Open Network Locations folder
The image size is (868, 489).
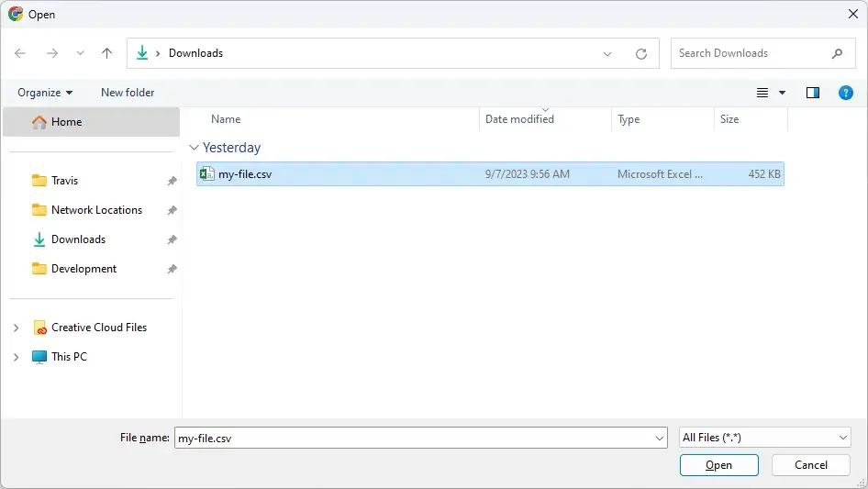tap(97, 210)
